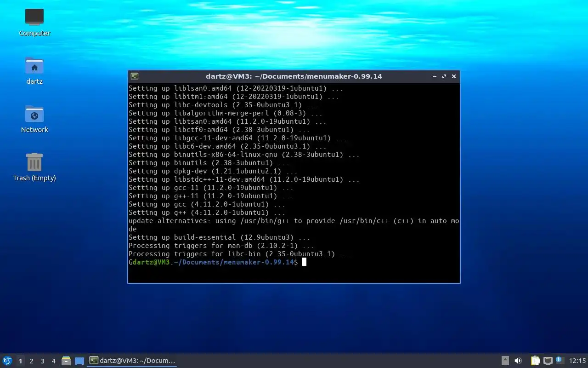
Task: Click line 'Setting up libtsan0:amd64'
Action: pyautogui.click(x=227, y=121)
